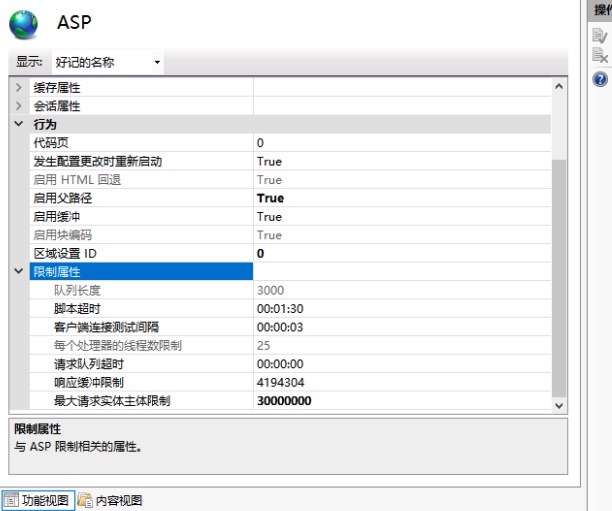The width and height of the screenshot is (612, 511).
Task: Expand the 缓存属性 group
Action: tap(19, 87)
